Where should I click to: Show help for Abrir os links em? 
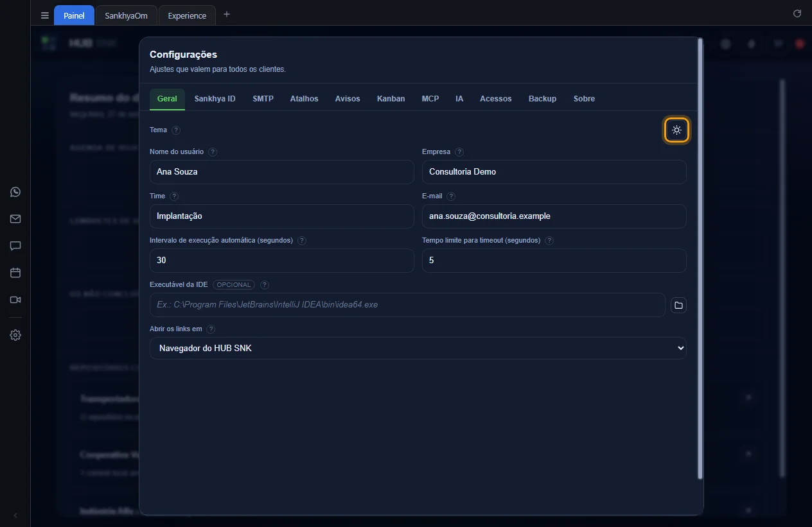pyautogui.click(x=211, y=329)
